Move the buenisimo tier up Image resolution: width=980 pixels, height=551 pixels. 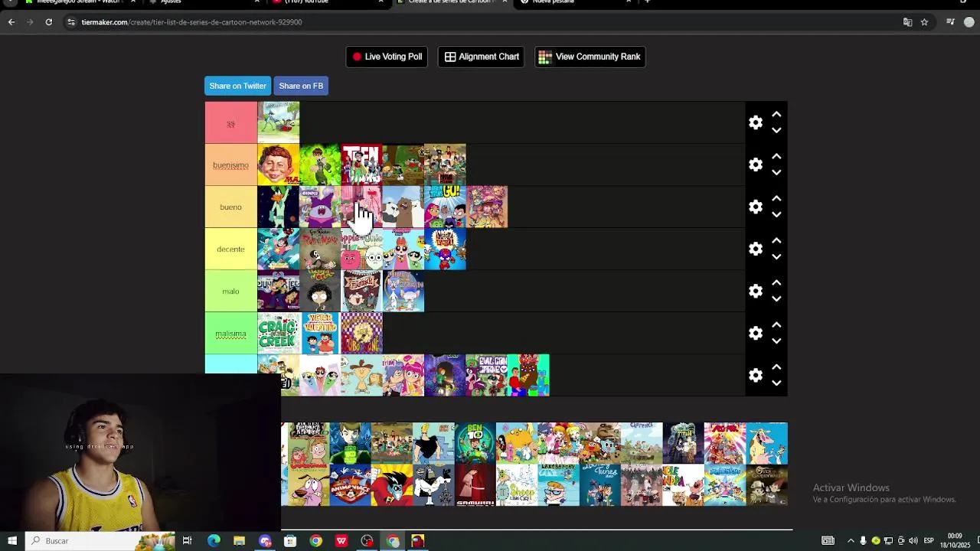point(776,157)
